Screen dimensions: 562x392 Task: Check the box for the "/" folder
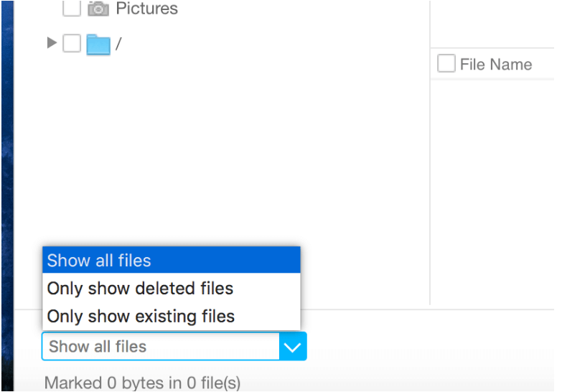(72, 43)
